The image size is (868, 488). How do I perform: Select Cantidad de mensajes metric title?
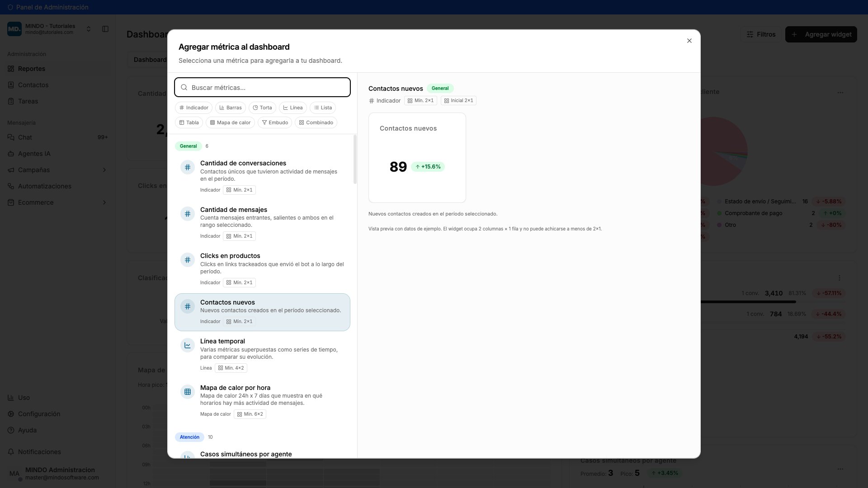[x=234, y=210]
